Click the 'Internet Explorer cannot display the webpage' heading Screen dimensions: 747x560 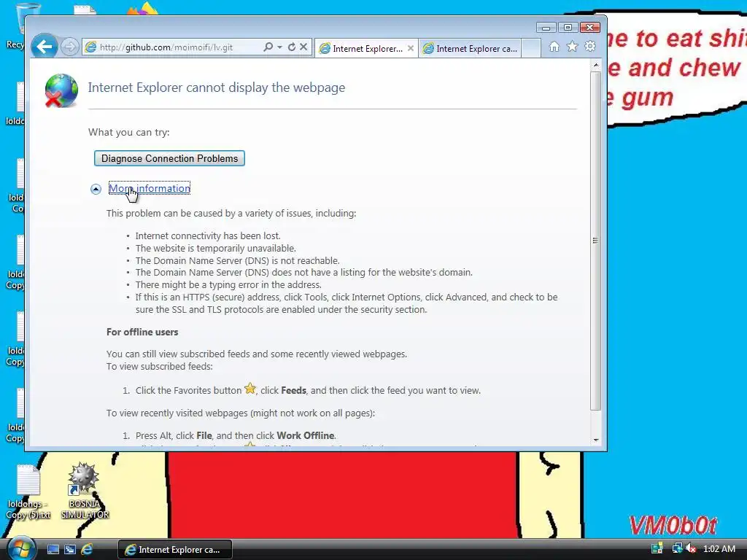click(216, 87)
